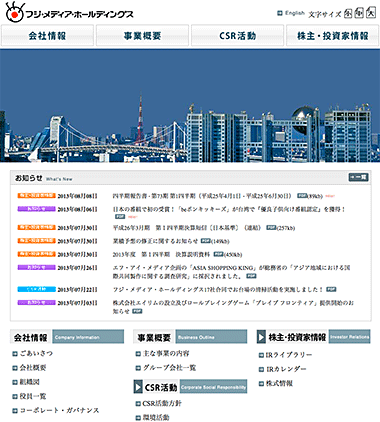Open PDF icon under 2013年08月06日 news
Screen dimensions: 380x422
(x=120, y=217)
